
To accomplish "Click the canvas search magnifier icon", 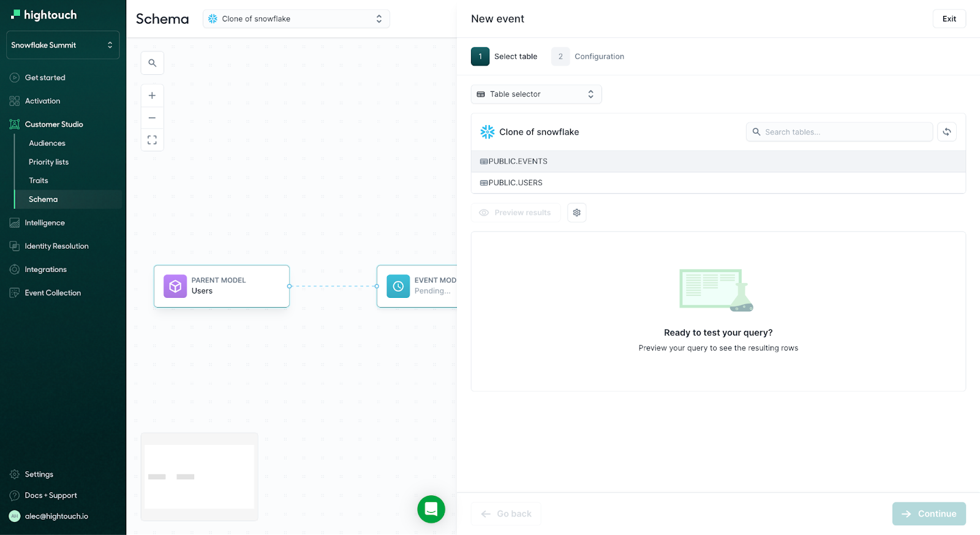I will click(152, 63).
